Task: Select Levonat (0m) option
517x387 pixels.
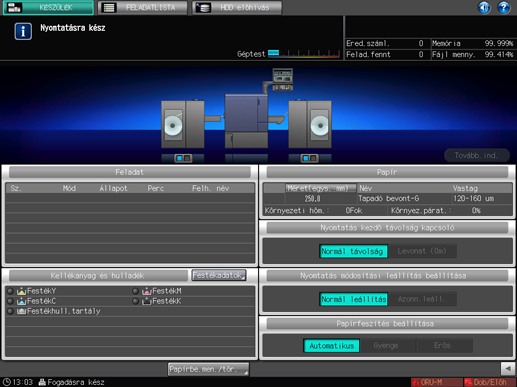Action: pos(422,251)
